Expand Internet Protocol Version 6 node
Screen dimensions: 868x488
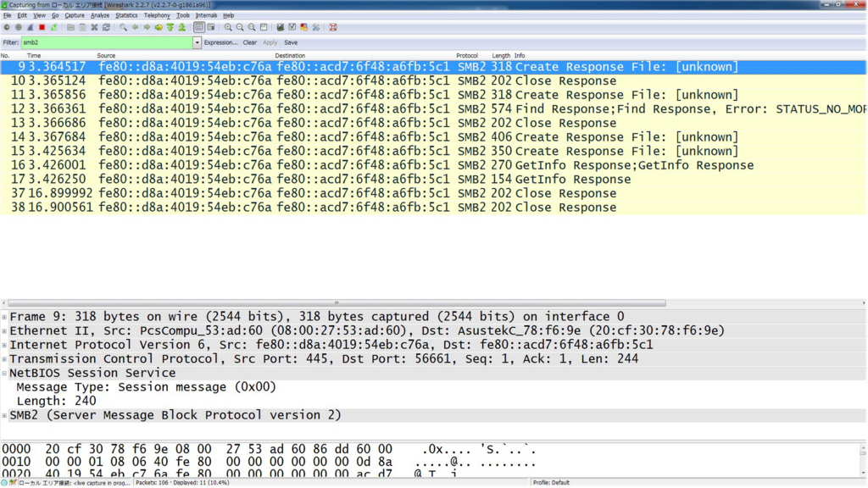click(4, 346)
